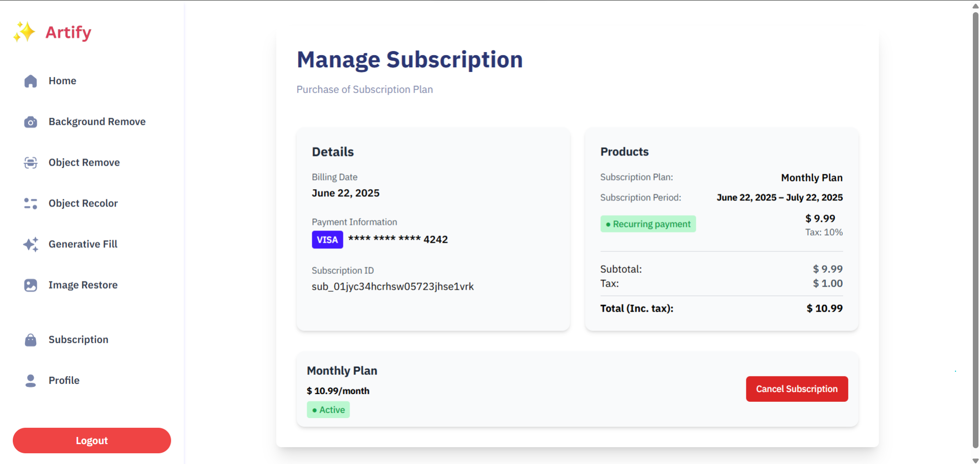This screenshot has height=464, width=980.
Task: Click 'Total (Inc. tax):' label
Action: 637,308
